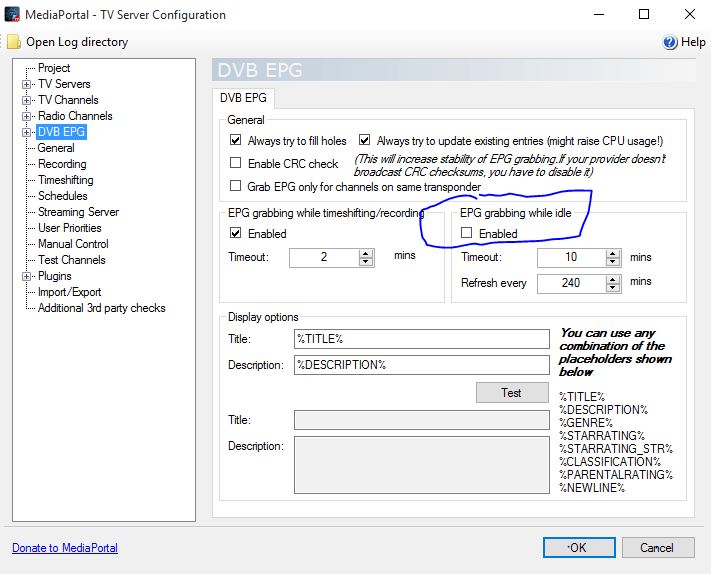
Task: Open User Priorities in the tree
Action: 70,228
